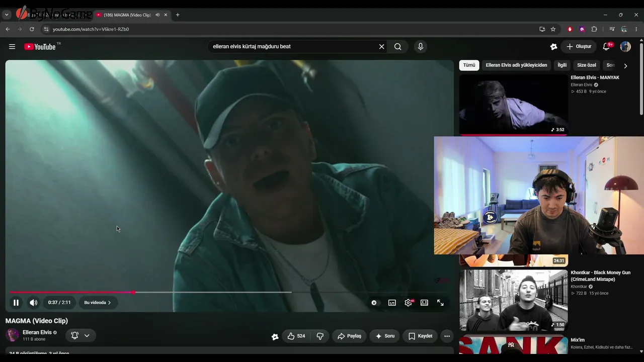This screenshot has width=644, height=362.
Task: Open the notifications bell in the header
Action: [607, 47]
